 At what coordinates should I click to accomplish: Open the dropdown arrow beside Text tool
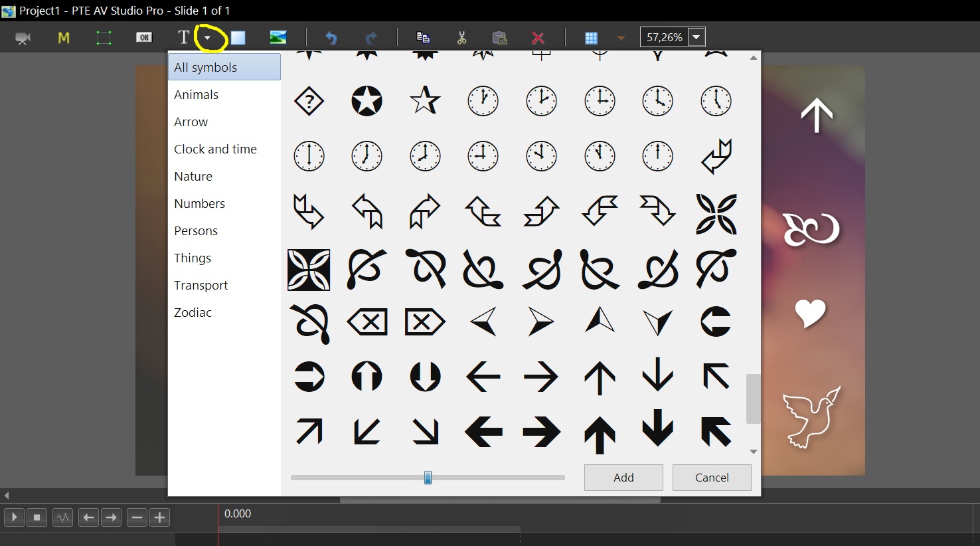[208, 38]
